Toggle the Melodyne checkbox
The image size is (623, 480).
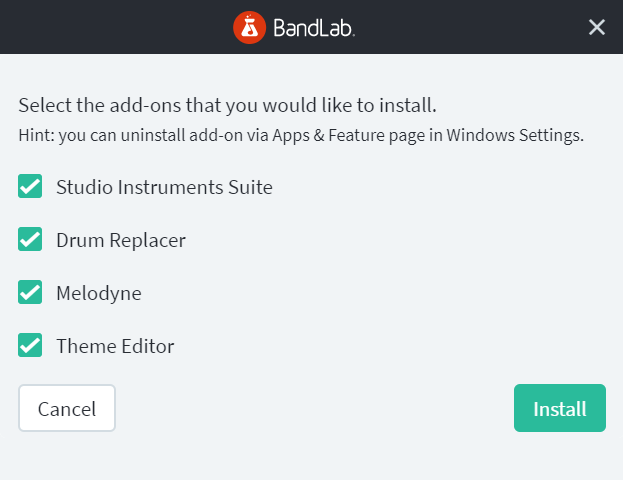pyautogui.click(x=30, y=292)
